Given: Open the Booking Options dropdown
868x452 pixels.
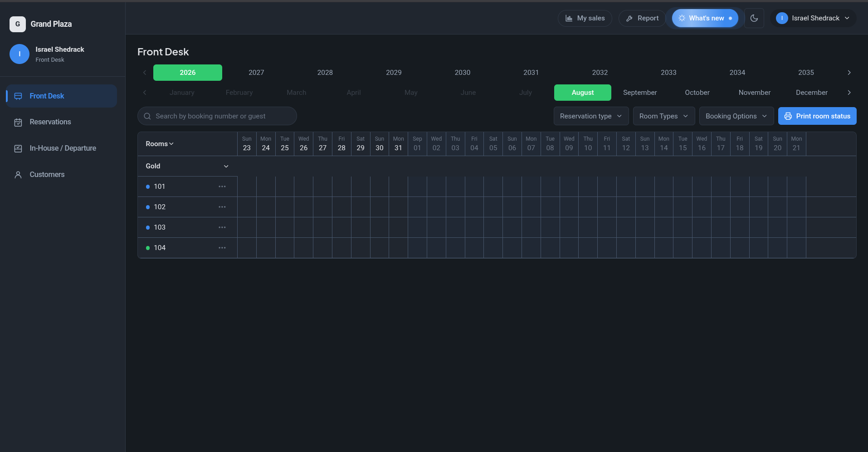Looking at the screenshot, I should click(736, 116).
